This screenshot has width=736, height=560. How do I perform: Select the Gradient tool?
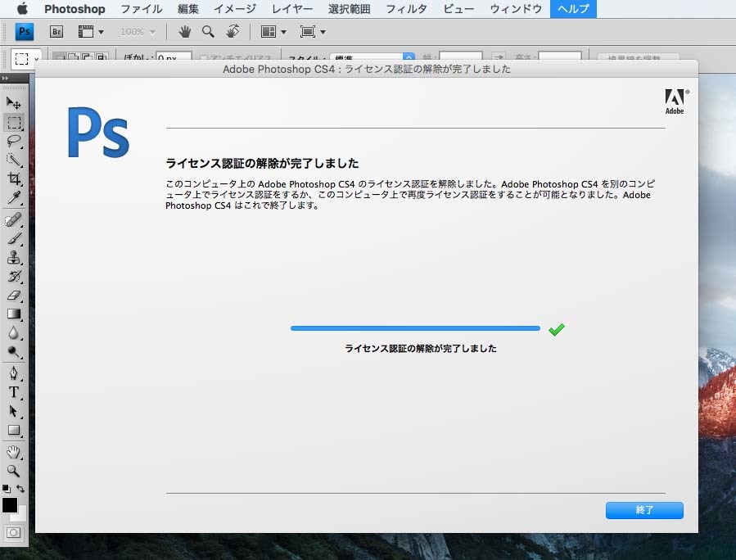[x=13, y=314]
